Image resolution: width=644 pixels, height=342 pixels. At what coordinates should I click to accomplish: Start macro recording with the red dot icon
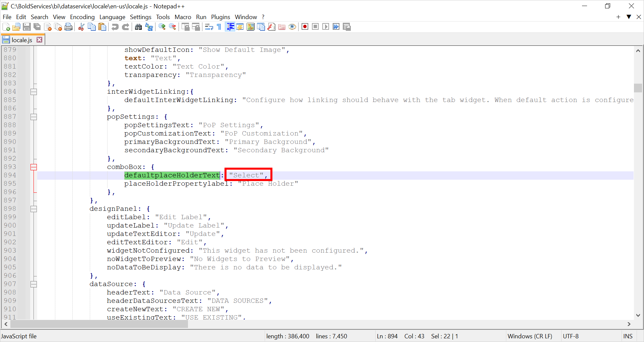pyautogui.click(x=305, y=27)
